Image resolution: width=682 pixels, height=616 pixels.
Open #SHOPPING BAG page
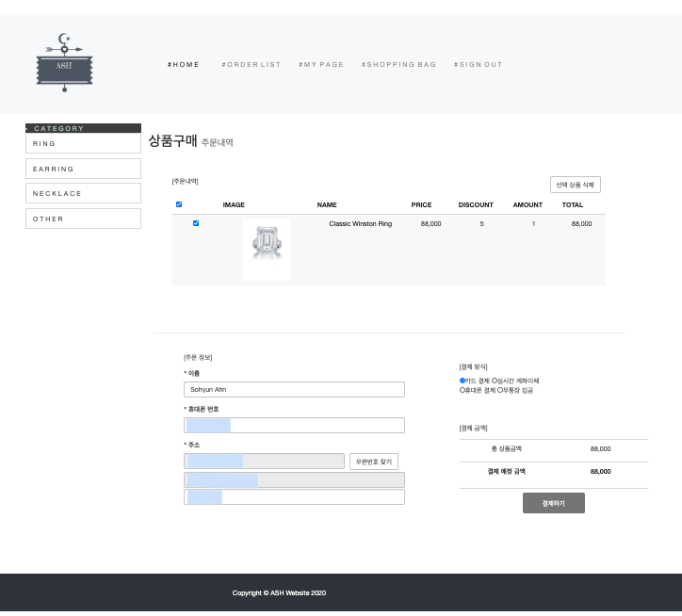(x=398, y=64)
